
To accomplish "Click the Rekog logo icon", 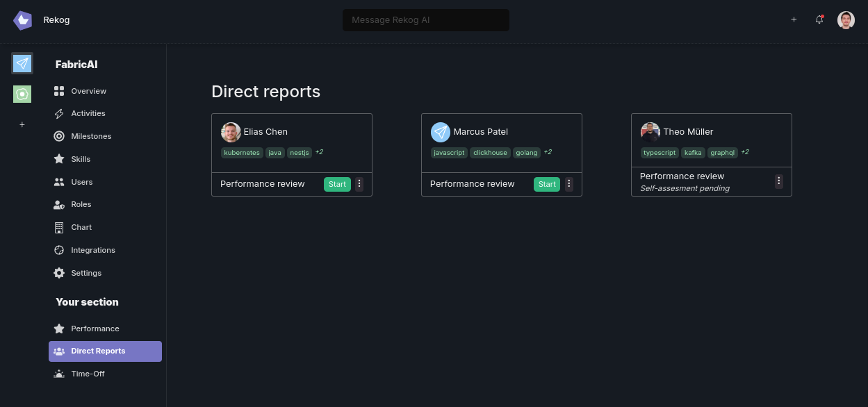I will coord(23,20).
